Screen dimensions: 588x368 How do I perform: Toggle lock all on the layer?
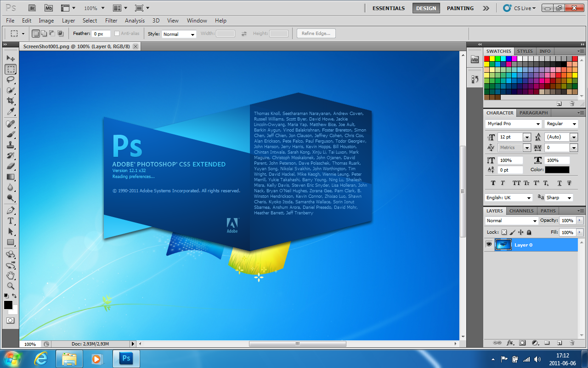pos(529,232)
